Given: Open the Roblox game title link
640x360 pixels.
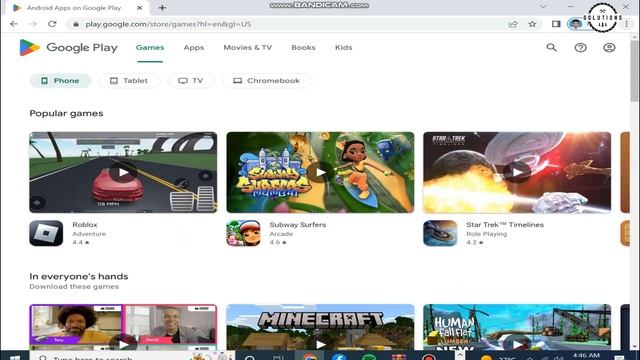Looking at the screenshot, I should click(85, 224).
